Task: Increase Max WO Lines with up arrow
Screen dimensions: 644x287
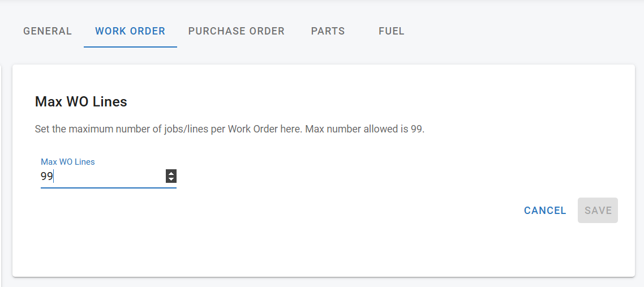Action: [171, 173]
